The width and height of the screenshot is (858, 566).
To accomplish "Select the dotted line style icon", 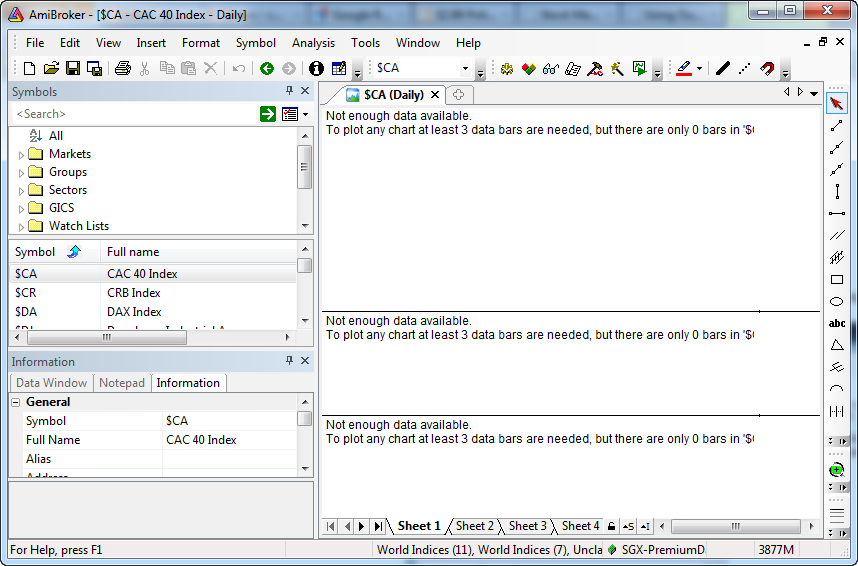I will [744, 68].
